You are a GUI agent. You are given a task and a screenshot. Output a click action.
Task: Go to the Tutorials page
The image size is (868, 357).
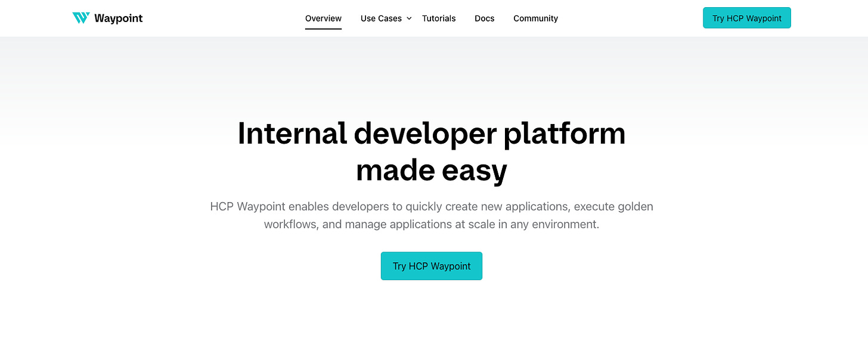click(439, 18)
